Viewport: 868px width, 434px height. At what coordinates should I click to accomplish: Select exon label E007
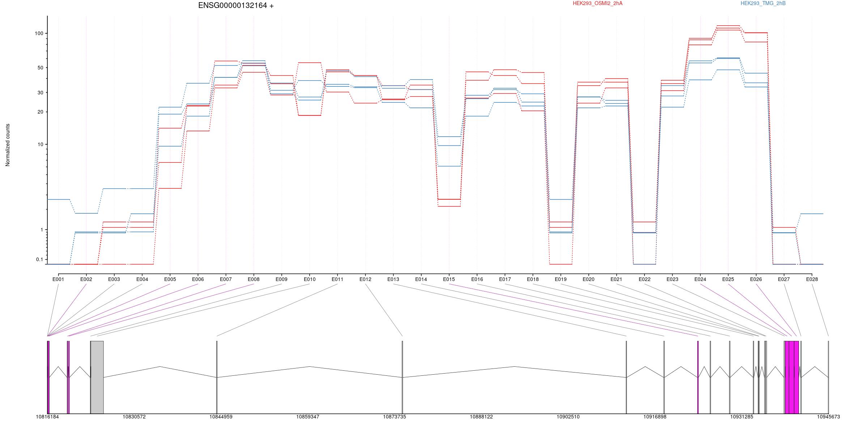click(x=226, y=279)
